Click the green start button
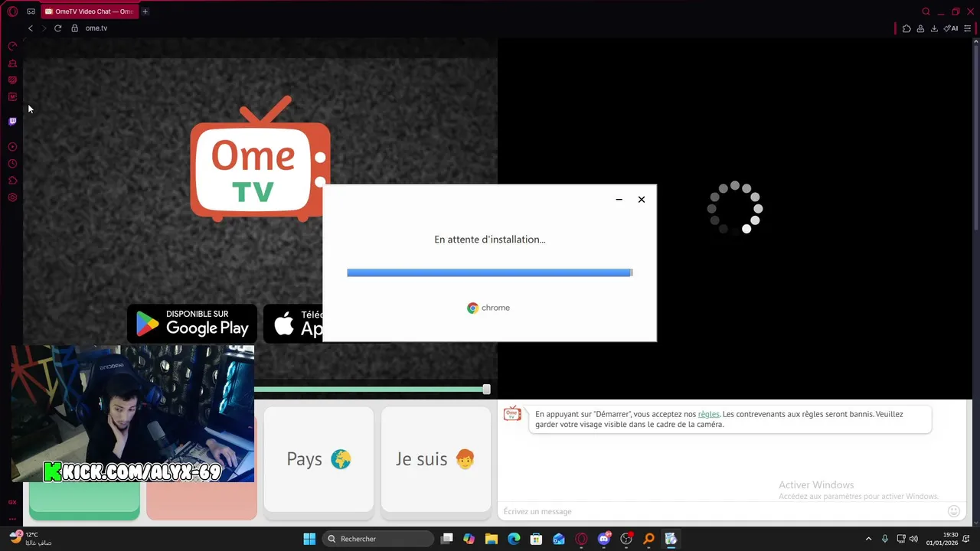The width and height of the screenshot is (980, 551). click(x=84, y=501)
